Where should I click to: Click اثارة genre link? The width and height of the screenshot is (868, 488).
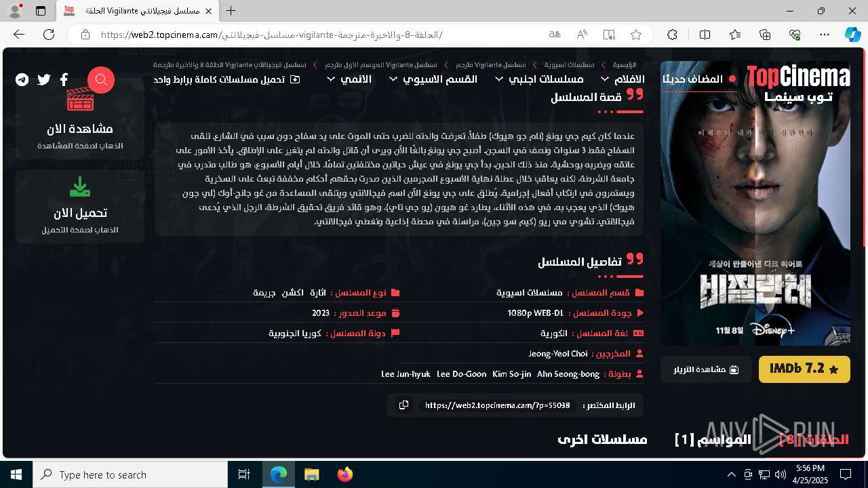tap(318, 293)
